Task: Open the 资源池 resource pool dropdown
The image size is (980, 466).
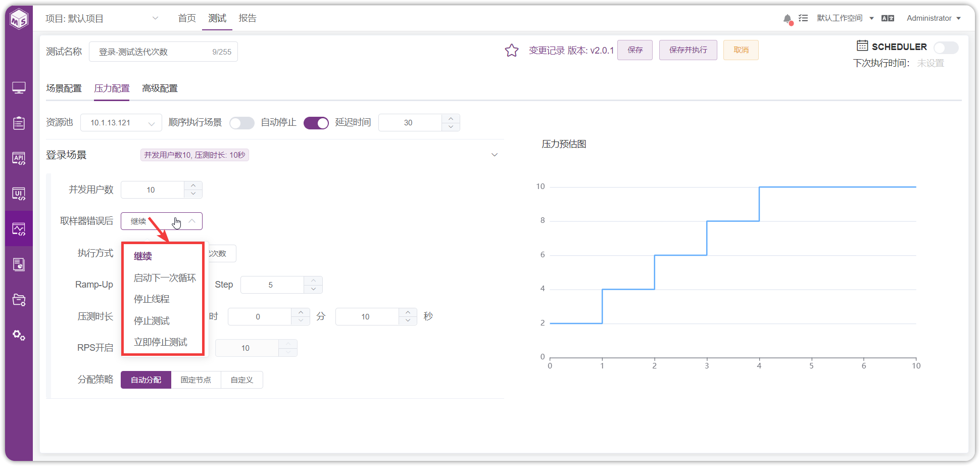Action: coord(121,123)
